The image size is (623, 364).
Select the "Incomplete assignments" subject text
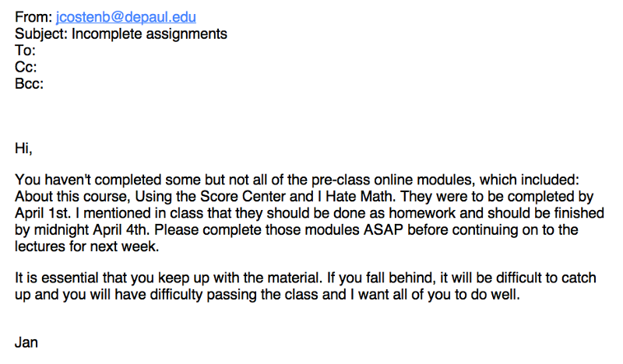(x=150, y=33)
